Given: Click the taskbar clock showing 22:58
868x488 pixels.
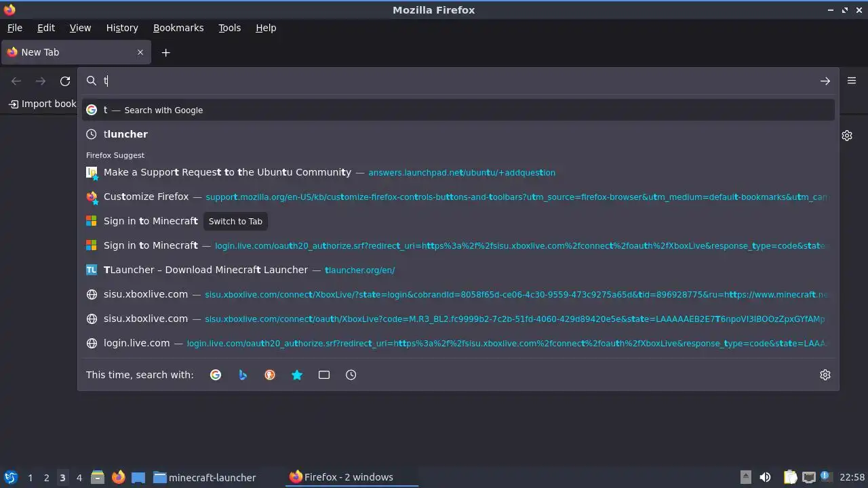Looking at the screenshot, I should point(852,477).
